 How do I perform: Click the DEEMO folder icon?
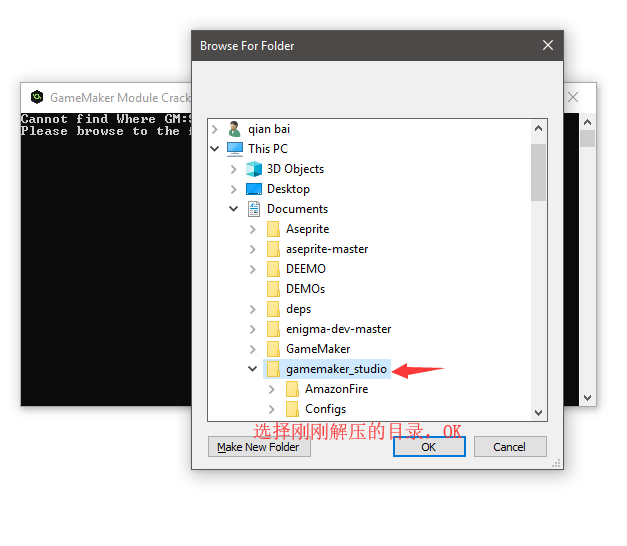click(x=273, y=269)
